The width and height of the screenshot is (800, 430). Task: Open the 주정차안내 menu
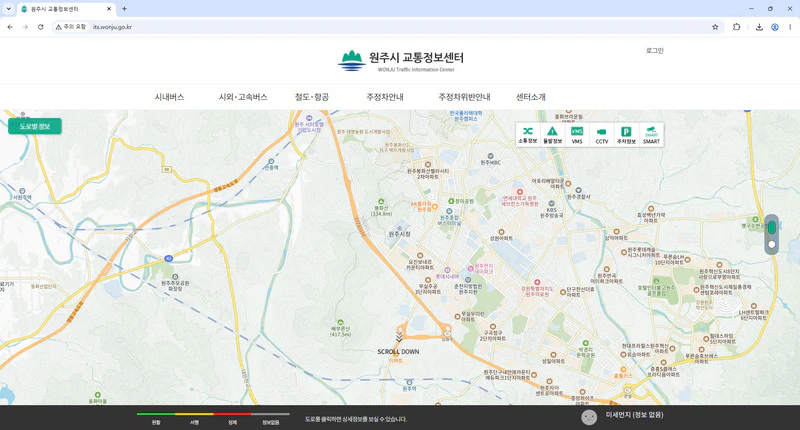385,97
